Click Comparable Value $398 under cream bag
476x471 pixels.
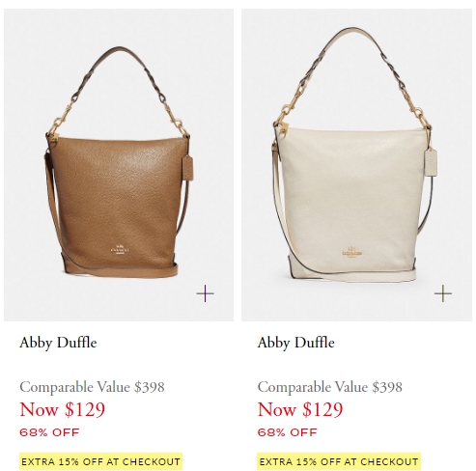coord(330,387)
